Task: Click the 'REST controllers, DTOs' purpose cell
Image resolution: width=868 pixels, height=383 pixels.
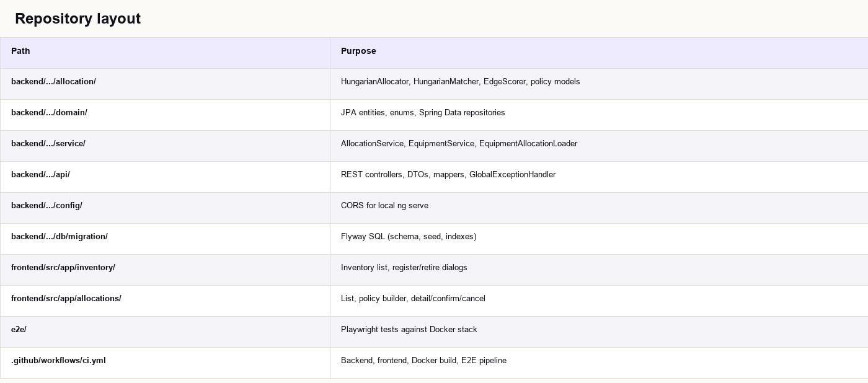Action: [x=599, y=177]
